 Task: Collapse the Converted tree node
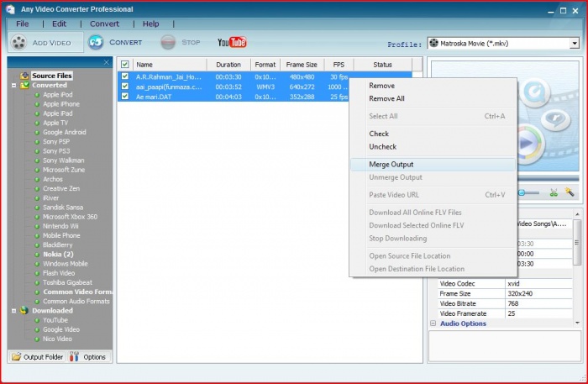(x=13, y=85)
